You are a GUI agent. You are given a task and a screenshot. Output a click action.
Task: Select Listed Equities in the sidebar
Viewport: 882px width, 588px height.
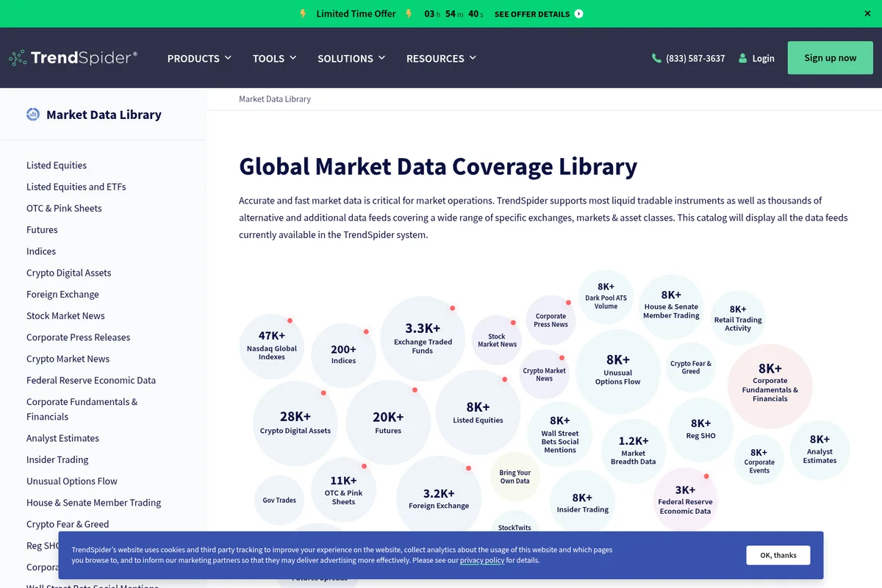(57, 165)
